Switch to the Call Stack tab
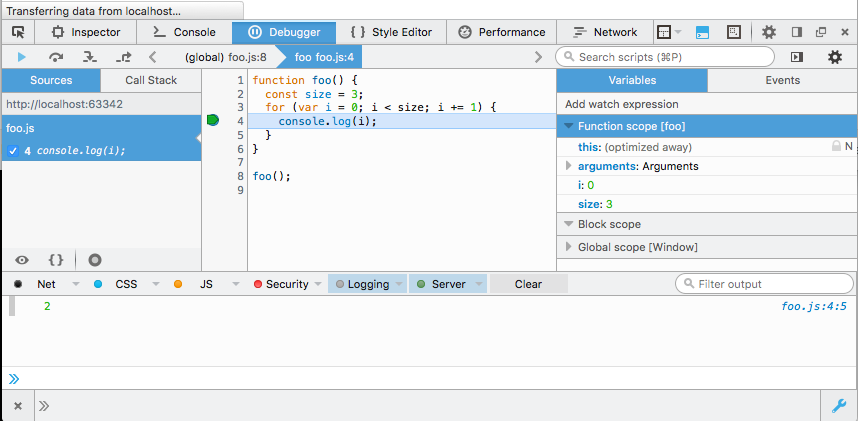858x421 pixels. 151,81
